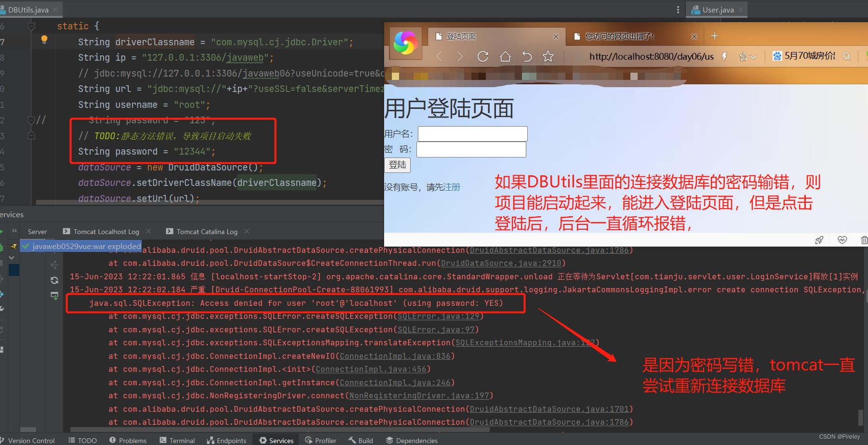Viewport: 868px width, 445px height.
Task: Reload the browser page
Action: [483, 56]
